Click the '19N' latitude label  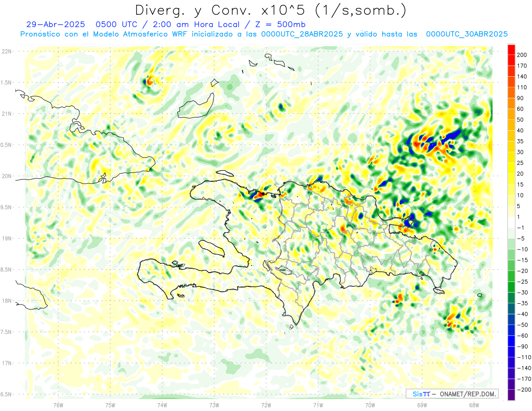[x=7, y=239]
